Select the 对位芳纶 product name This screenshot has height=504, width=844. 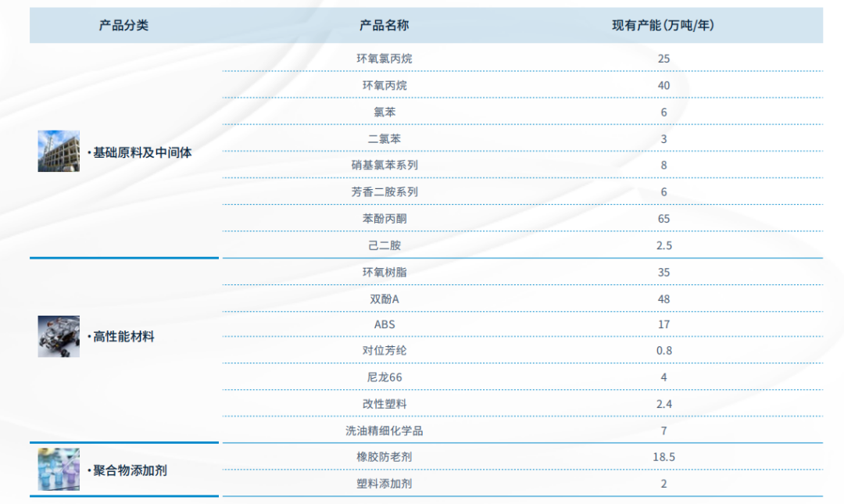click(x=384, y=351)
